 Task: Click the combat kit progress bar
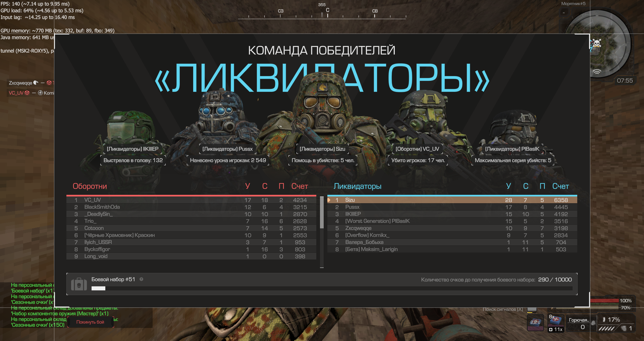point(331,288)
